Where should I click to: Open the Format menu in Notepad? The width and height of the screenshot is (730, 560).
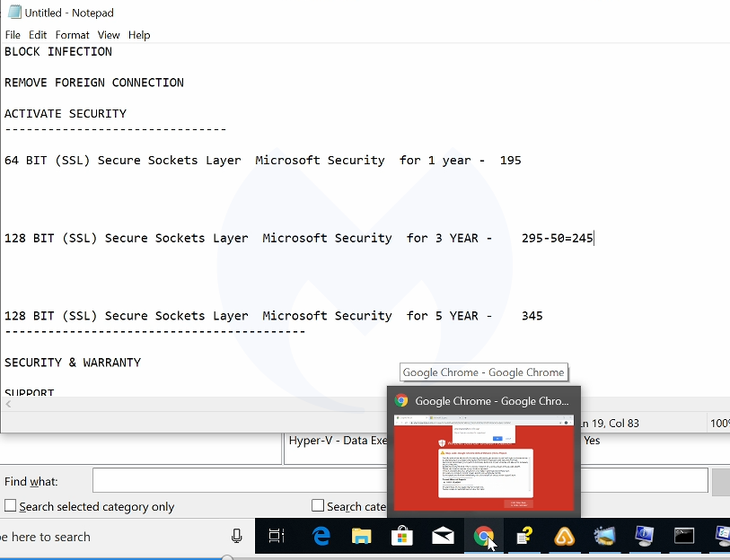point(72,35)
